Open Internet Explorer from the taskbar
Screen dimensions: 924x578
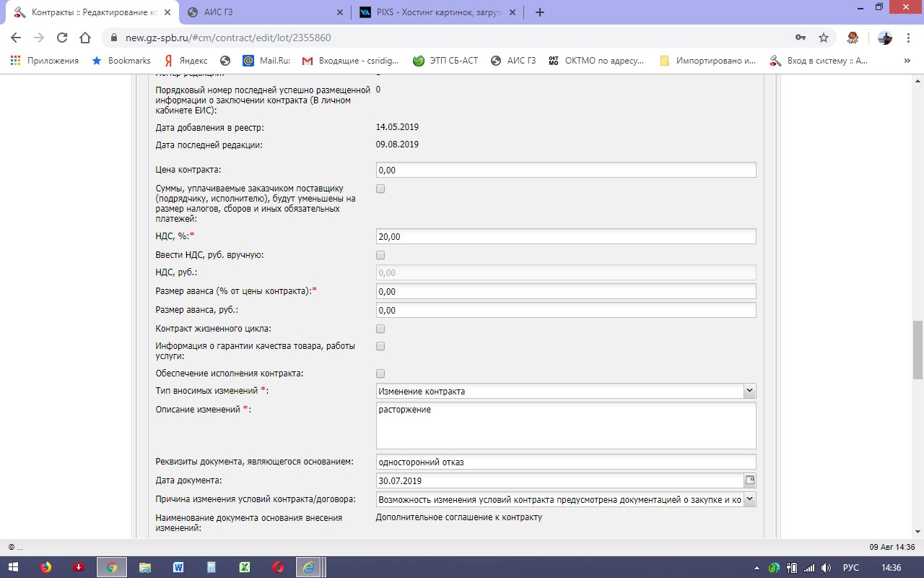pyautogui.click(x=310, y=567)
